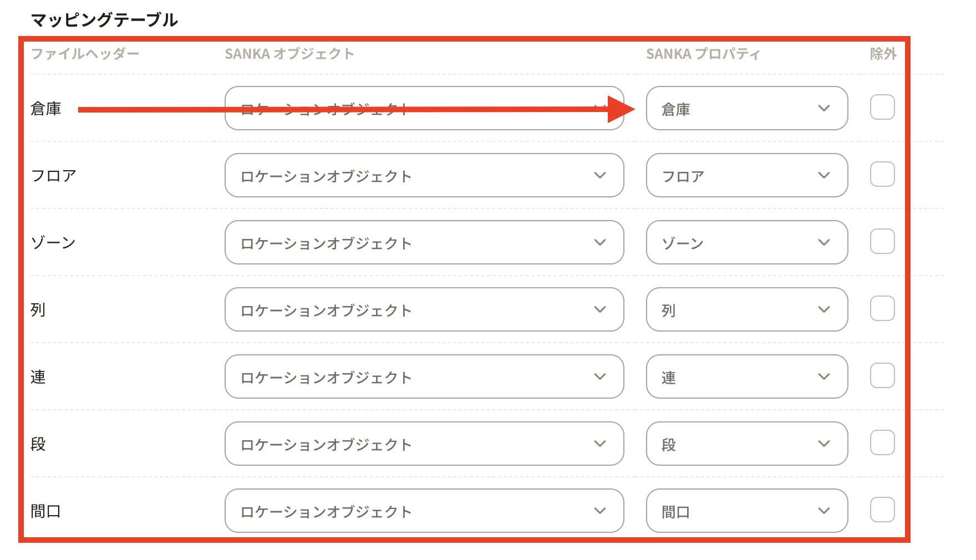Expand SANKA object dropdown in 列 row

[x=424, y=310]
